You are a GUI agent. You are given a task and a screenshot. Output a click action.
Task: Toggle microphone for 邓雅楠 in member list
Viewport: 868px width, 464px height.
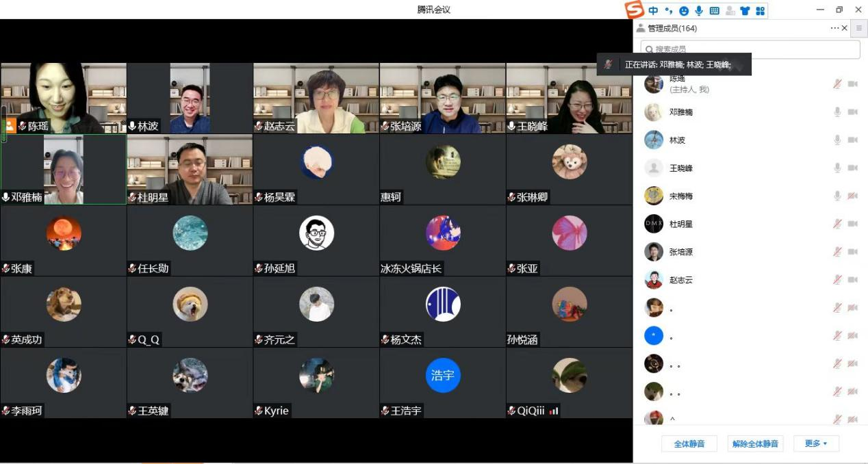pyautogui.click(x=837, y=112)
